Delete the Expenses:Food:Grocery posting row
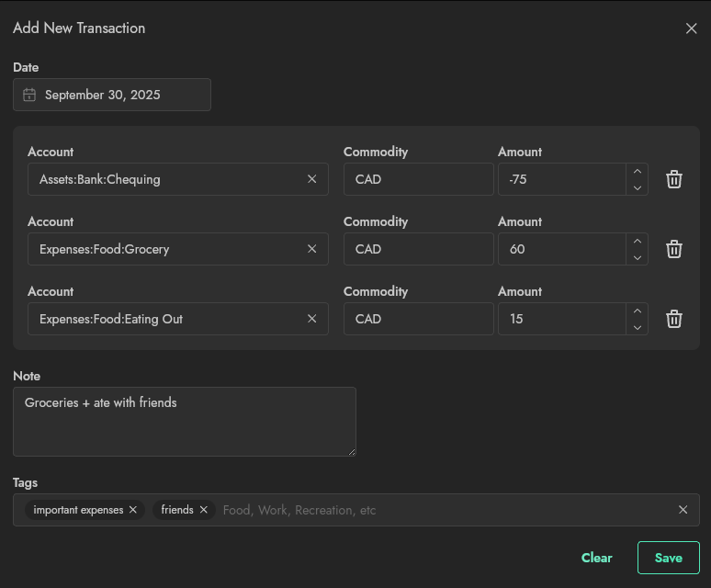 coord(673,249)
